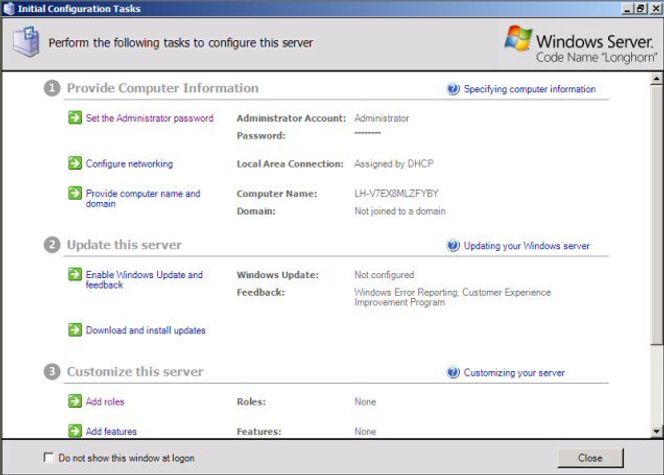The height and width of the screenshot is (475, 664).
Task: Click the computer name LH-V7EX8MLZFYBY
Action: (x=396, y=193)
